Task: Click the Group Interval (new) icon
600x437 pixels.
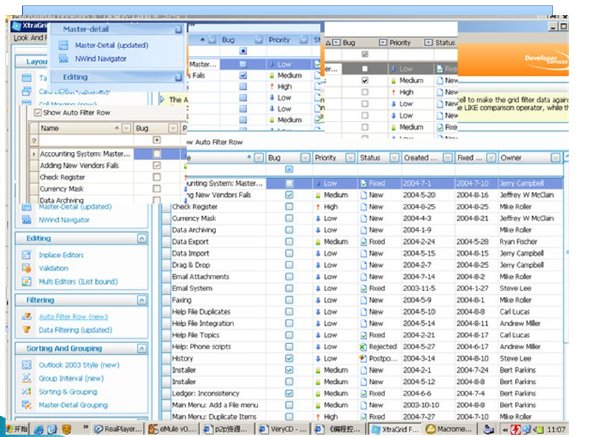Action: tap(26, 378)
